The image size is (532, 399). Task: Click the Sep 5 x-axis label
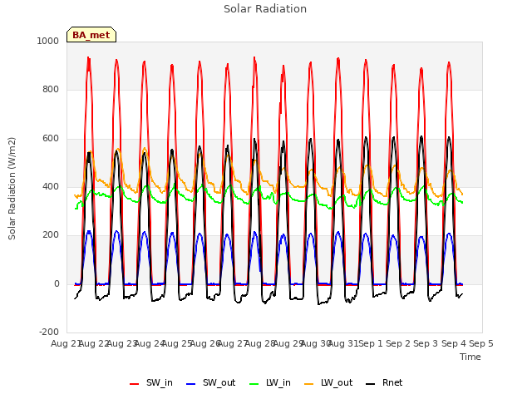pyautogui.click(x=481, y=343)
